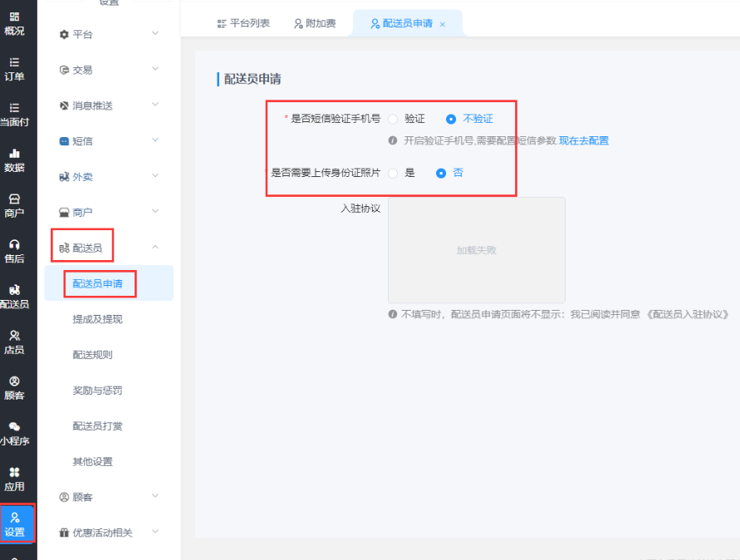This screenshot has width=740, height=560.
Task: Click the info icon before 不填写时 hint
Action: (x=393, y=314)
